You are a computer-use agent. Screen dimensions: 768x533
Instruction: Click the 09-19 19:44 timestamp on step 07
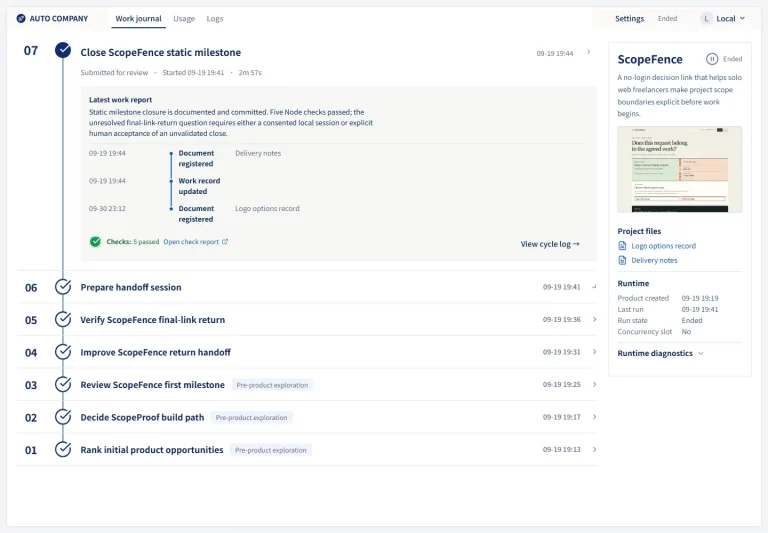click(554, 53)
